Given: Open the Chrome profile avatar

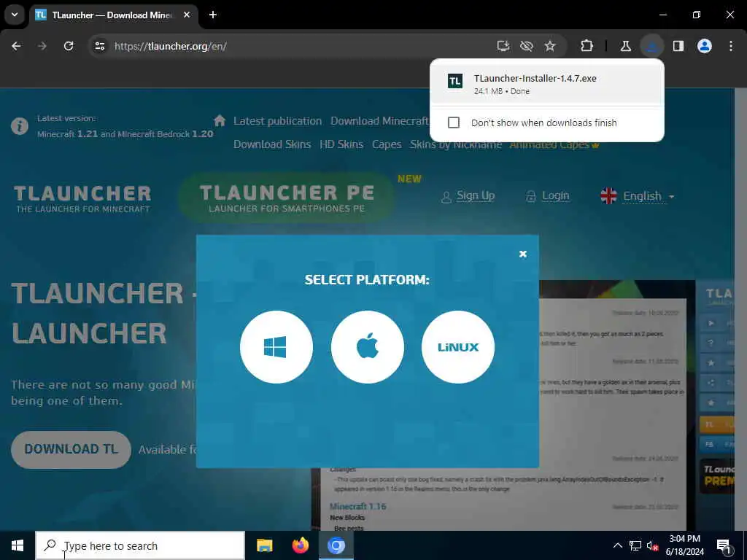Looking at the screenshot, I should pos(704,46).
